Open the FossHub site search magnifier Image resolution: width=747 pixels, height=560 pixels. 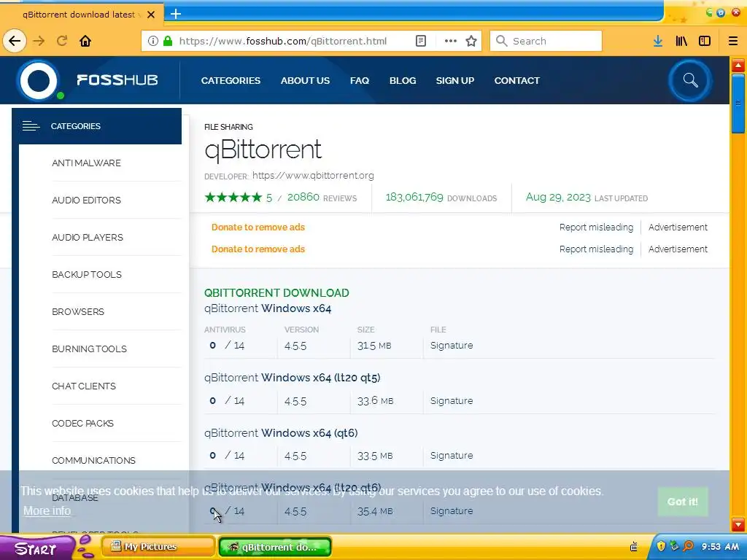690,80
